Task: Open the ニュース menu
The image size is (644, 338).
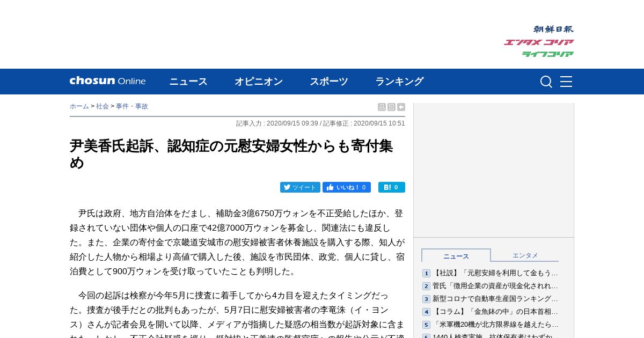Action: (188, 82)
